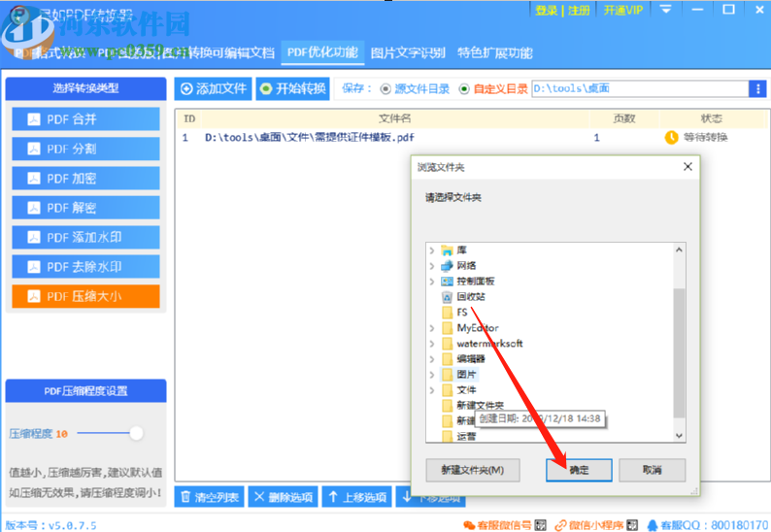Image resolution: width=771 pixels, height=532 pixels.
Task: Expand the 网络 tree node
Action: (x=432, y=266)
